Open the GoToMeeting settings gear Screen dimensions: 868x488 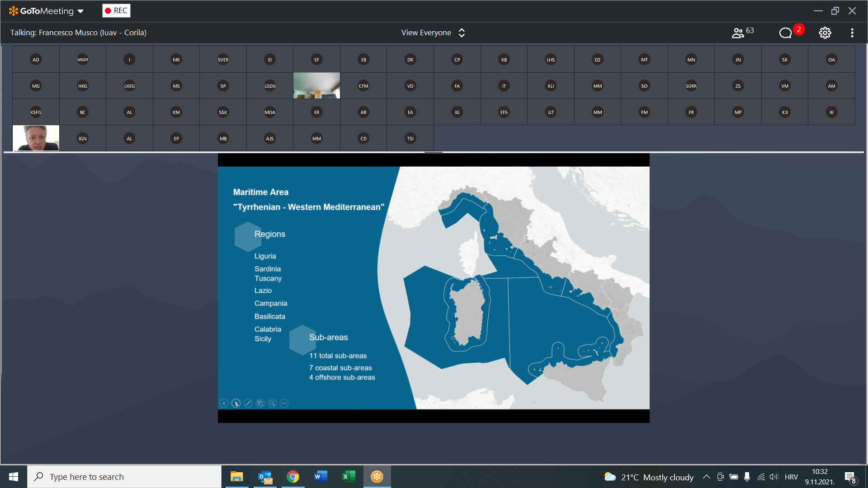pos(825,33)
